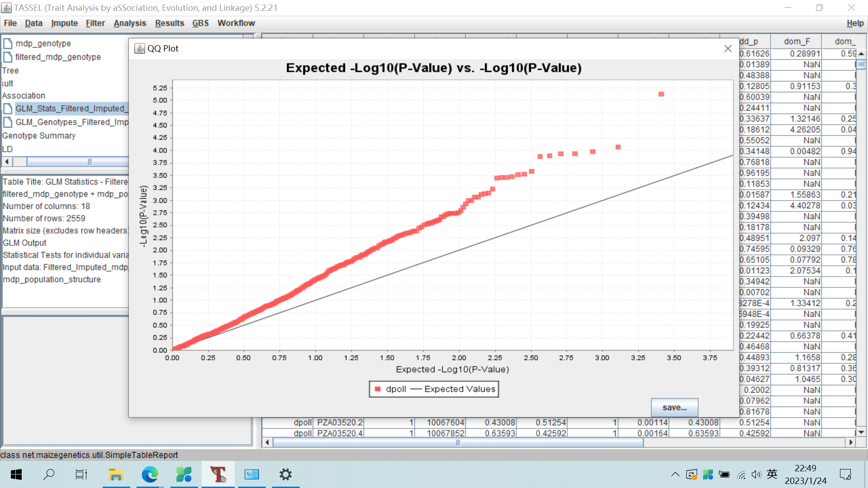This screenshot has width=868, height=488.
Task: Select the Association tree node
Action: click(x=24, y=96)
